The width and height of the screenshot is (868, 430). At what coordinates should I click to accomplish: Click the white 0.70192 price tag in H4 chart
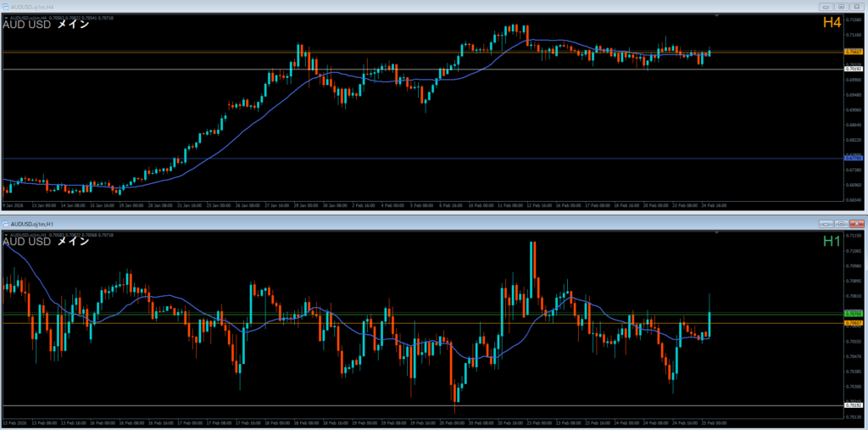(853, 70)
